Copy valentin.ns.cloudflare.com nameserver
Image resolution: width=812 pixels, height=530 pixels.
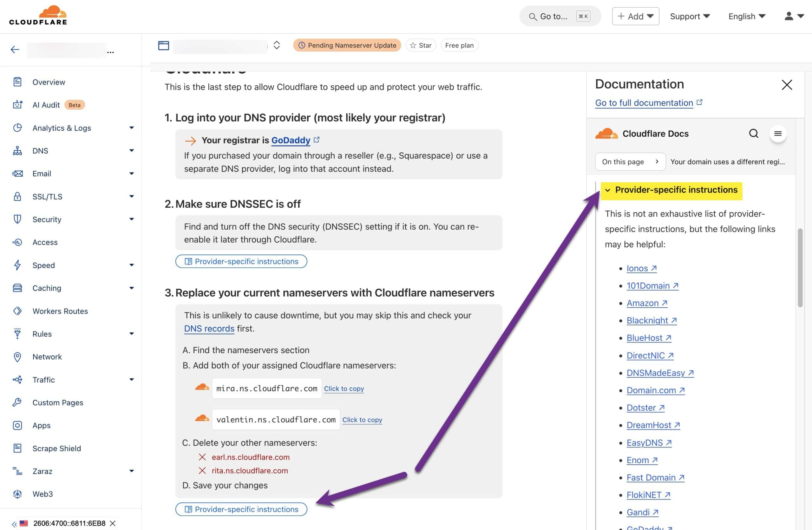(362, 420)
